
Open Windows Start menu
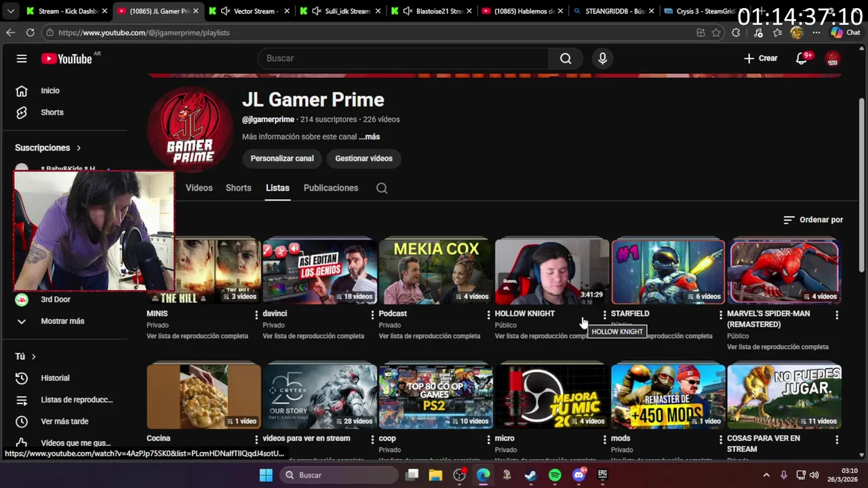[x=266, y=475]
